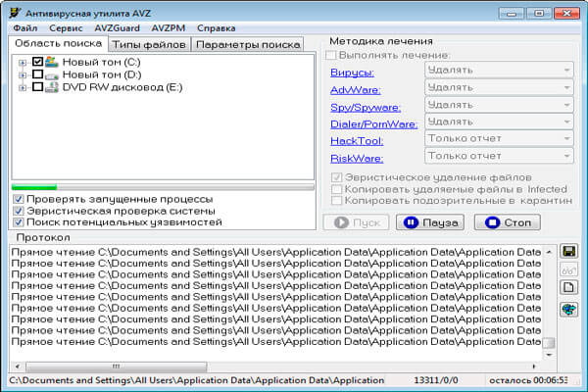The width and height of the screenshot is (588, 392).
Task: Click the осталось remaining time in status bar
Action: click(x=528, y=380)
